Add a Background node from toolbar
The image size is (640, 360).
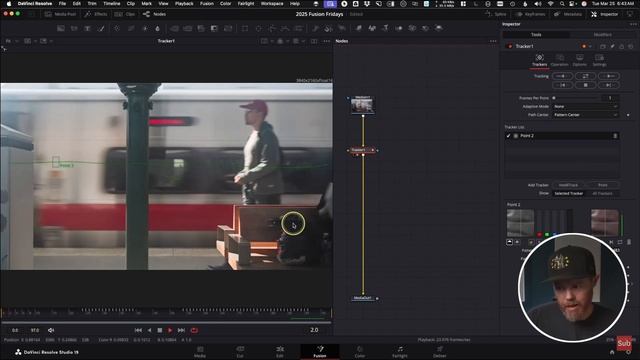coord(61,28)
